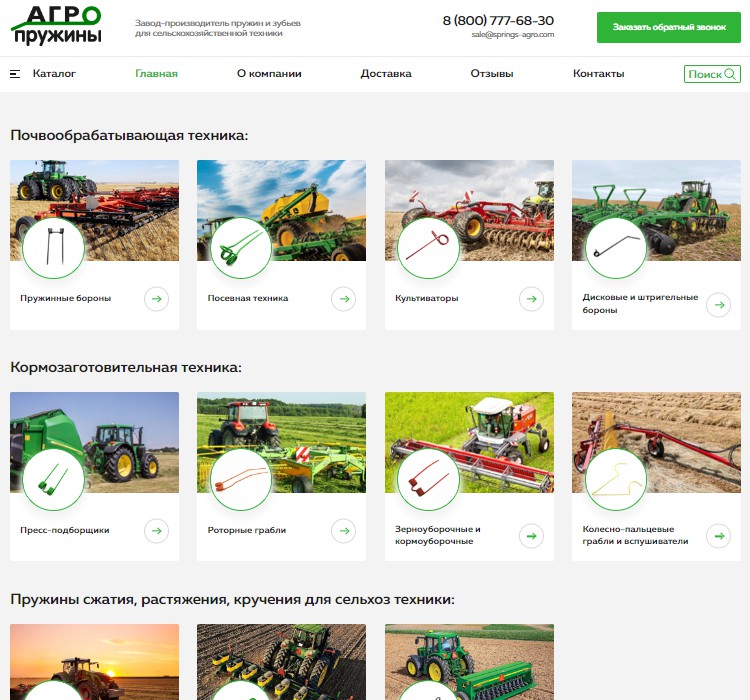
Task: Click arrow icon on Роторные грабли card
Action: click(x=343, y=531)
